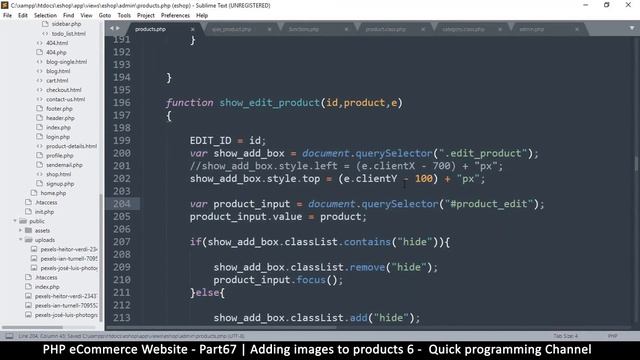Open login.php in the sidebar
Image resolution: width=640 pixels, height=360 pixels.
pyautogui.click(x=58, y=137)
